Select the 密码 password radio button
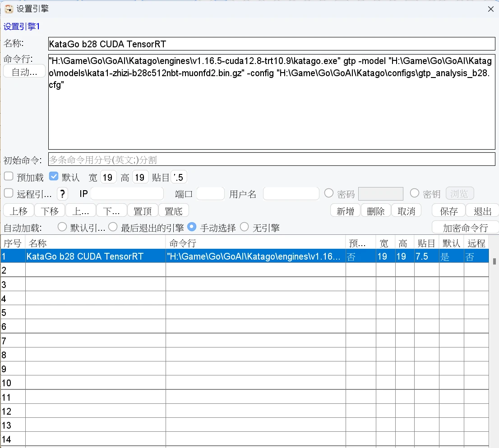 (329, 193)
